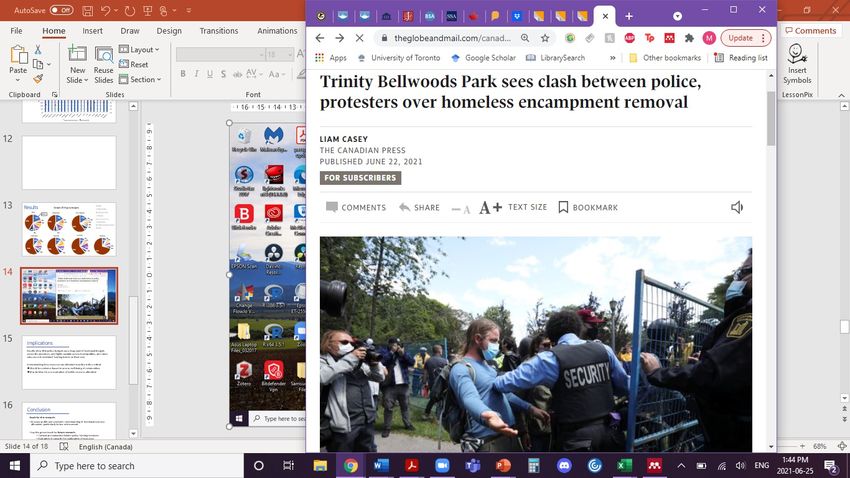Open the Animations ribbon tab
Screen dimensions: 850x478
pyautogui.click(x=277, y=31)
